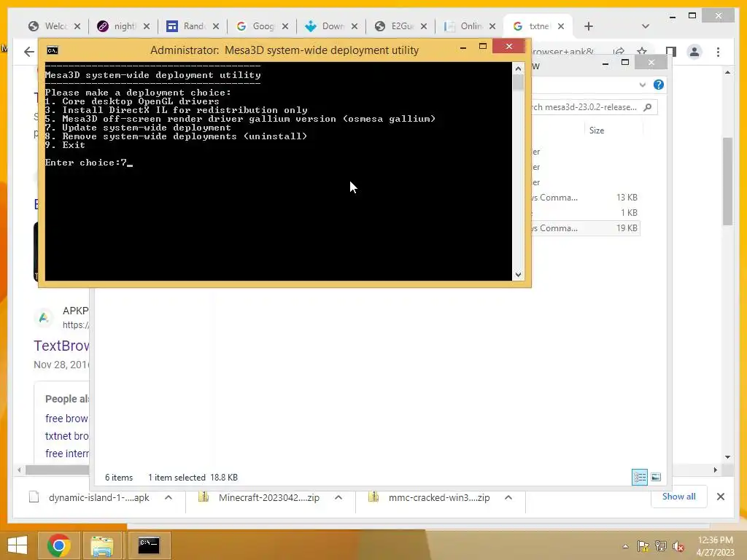
Task: Open the APKP site icon result
Action: pyautogui.click(x=44, y=318)
